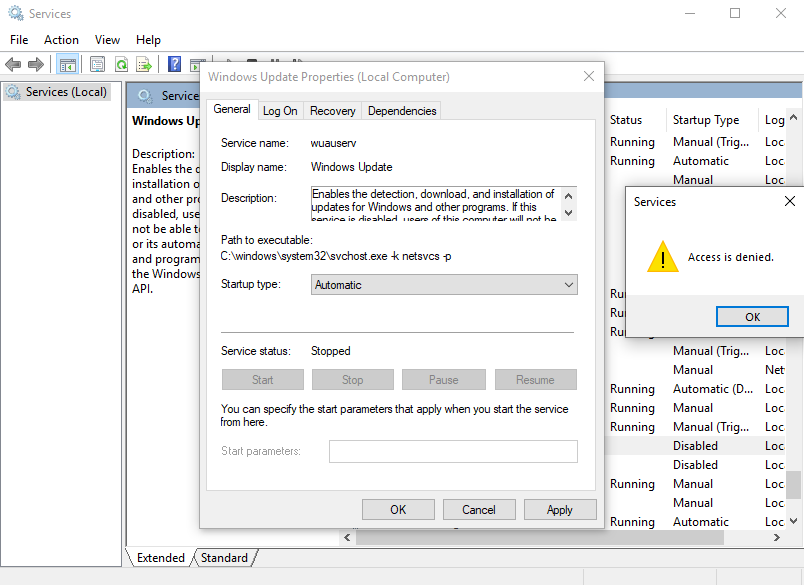804x585 pixels.
Task: Click the services list scroll down arrow
Action: point(793,521)
